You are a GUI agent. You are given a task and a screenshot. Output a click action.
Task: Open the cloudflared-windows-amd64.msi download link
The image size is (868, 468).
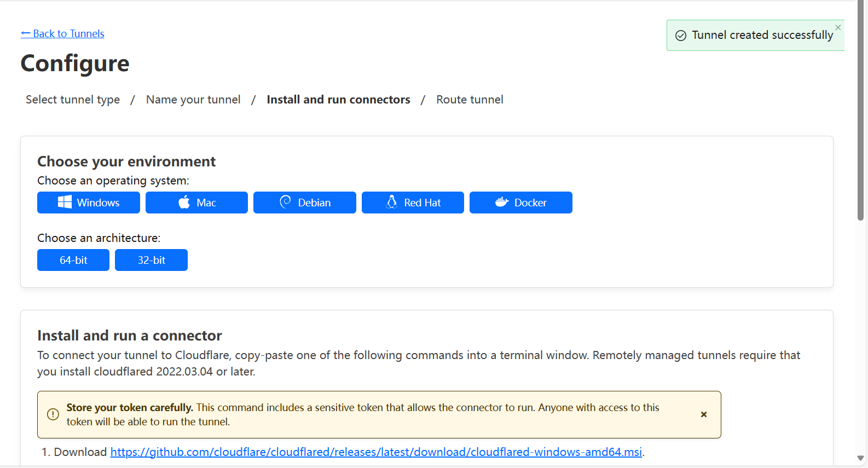click(376, 452)
